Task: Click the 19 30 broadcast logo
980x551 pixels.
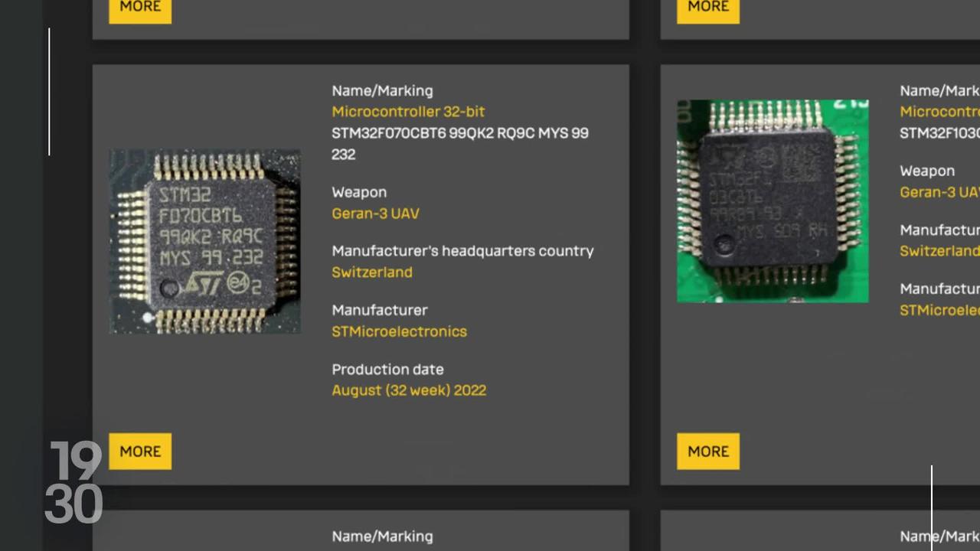Action: [x=74, y=482]
